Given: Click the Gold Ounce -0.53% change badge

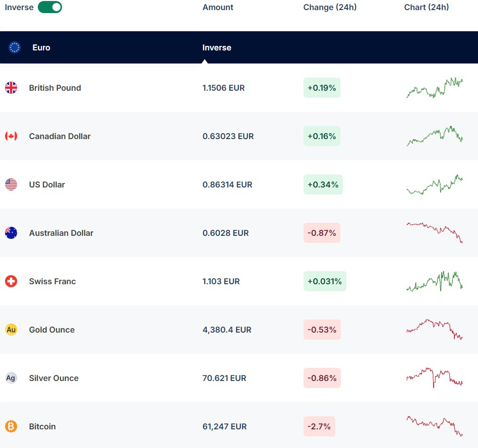Looking at the screenshot, I should pos(322,330).
